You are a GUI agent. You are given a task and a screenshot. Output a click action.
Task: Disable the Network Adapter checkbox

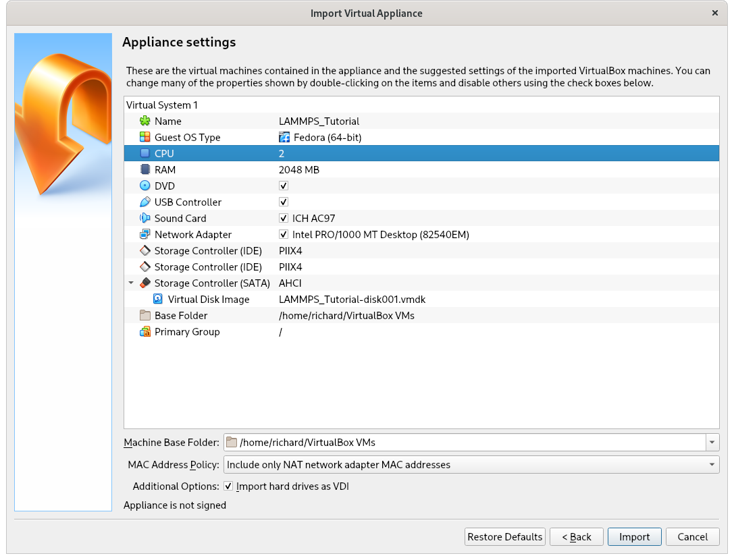pos(283,234)
